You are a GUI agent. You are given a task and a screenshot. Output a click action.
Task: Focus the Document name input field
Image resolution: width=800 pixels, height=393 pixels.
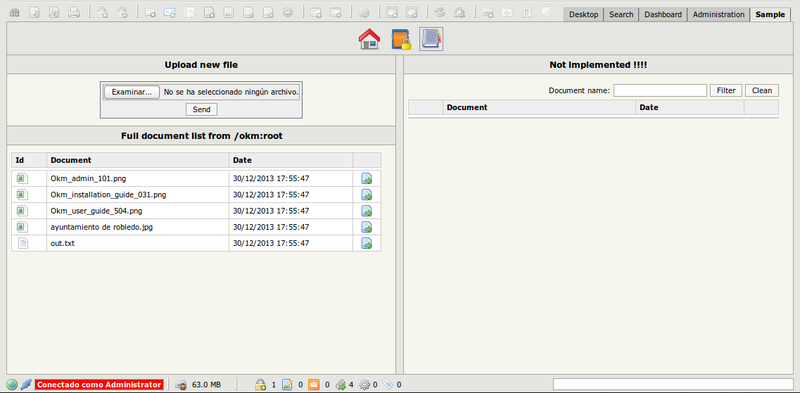[660, 90]
